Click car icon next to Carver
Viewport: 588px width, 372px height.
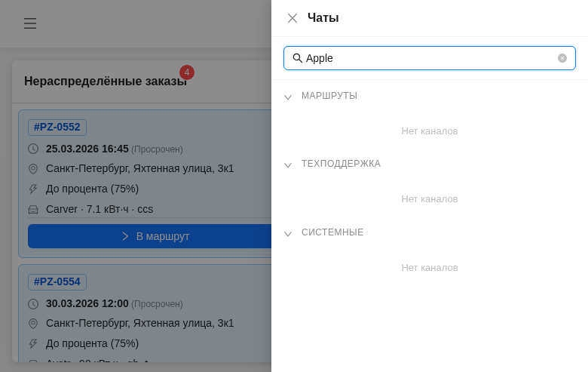(x=33, y=210)
